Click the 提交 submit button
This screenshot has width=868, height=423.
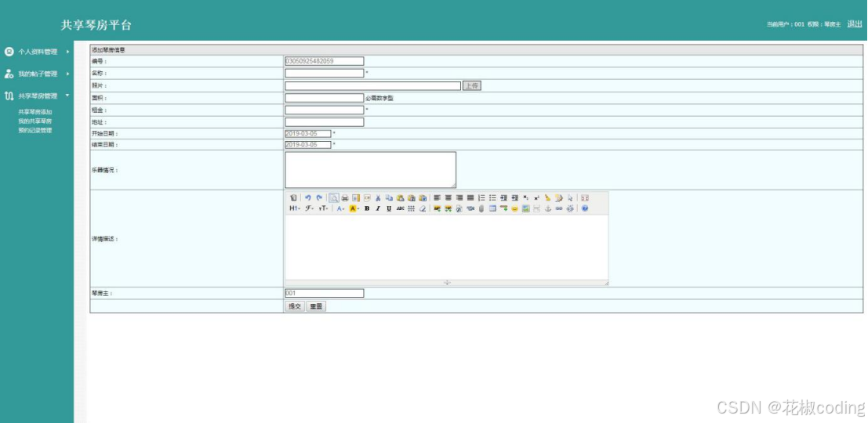coord(295,306)
